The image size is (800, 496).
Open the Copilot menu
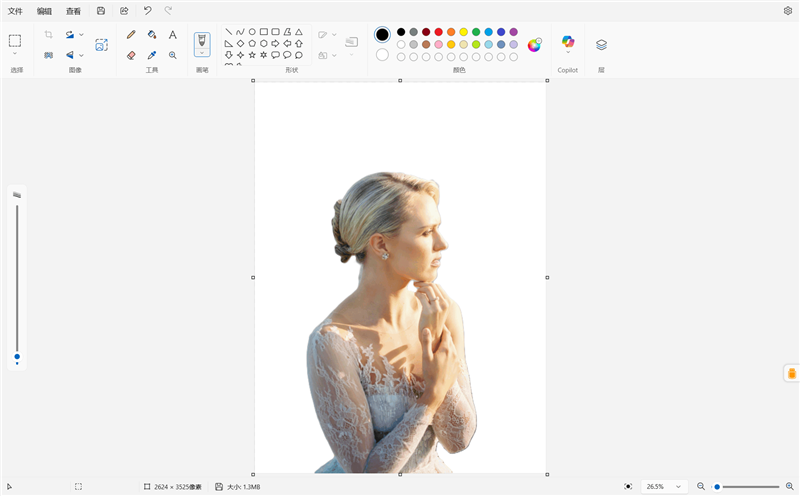[x=568, y=45]
